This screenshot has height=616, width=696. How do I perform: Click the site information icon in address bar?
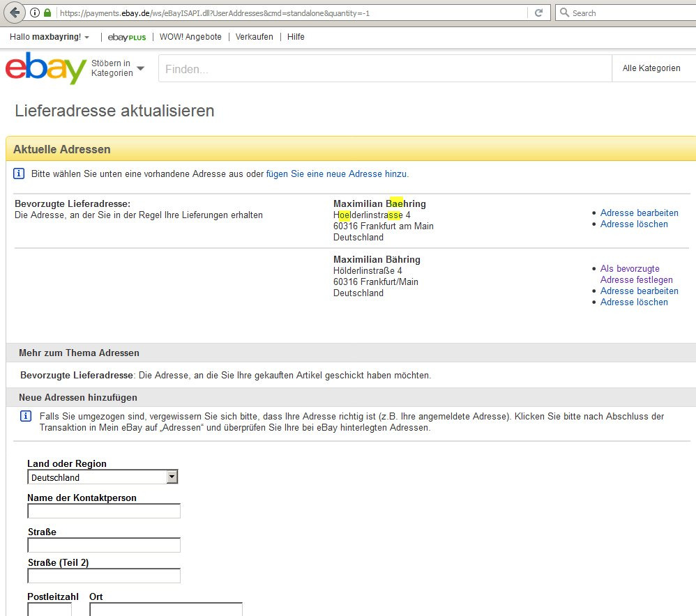35,13
